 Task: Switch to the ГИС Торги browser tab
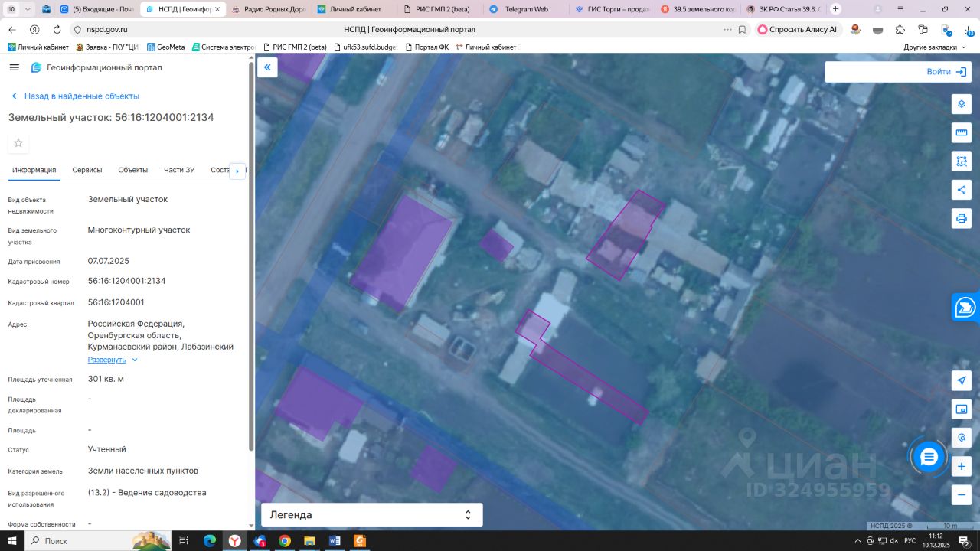click(612, 9)
